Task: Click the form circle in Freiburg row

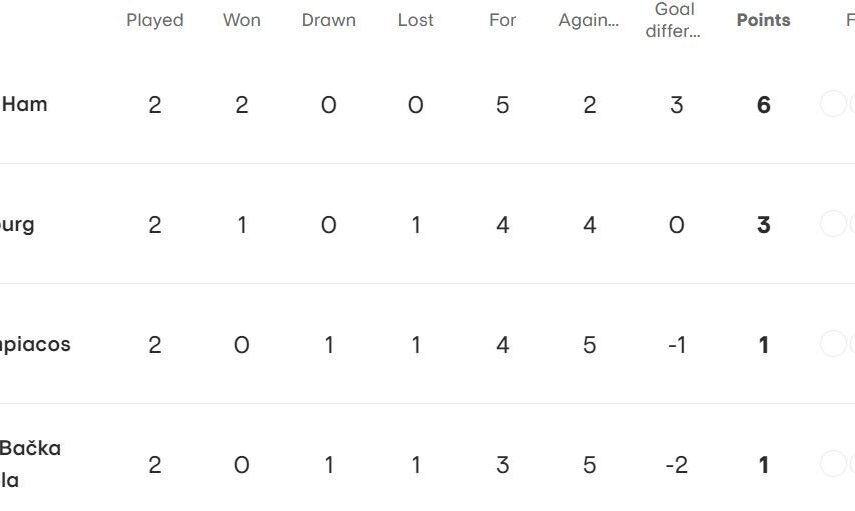Action: (833, 224)
